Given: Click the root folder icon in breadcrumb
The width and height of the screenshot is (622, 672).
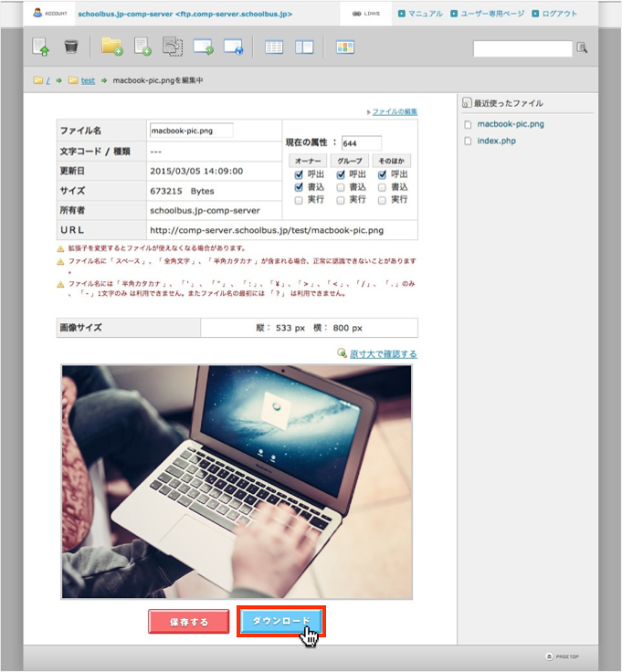Looking at the screenshot, I should pyautogui.click(x=38, y=80).
